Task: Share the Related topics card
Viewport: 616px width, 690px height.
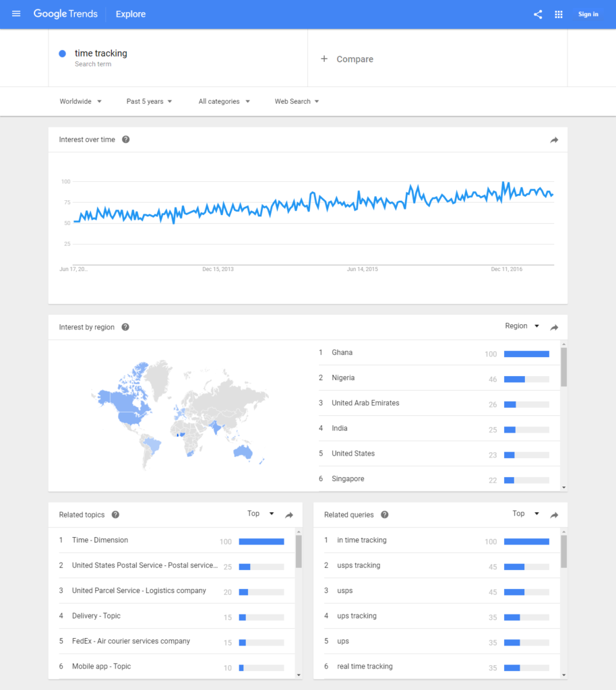Action: [289, 515]
